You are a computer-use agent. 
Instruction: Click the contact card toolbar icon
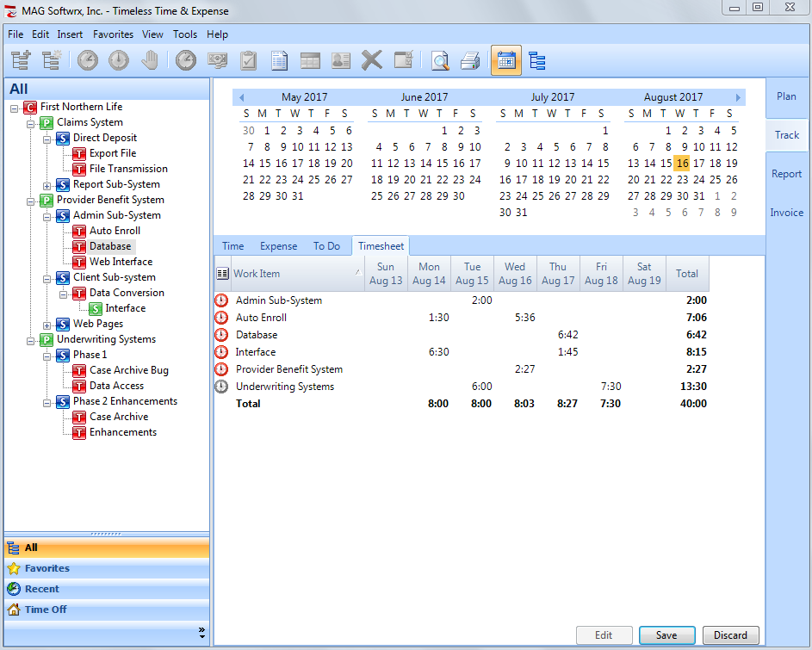(341, 60)
